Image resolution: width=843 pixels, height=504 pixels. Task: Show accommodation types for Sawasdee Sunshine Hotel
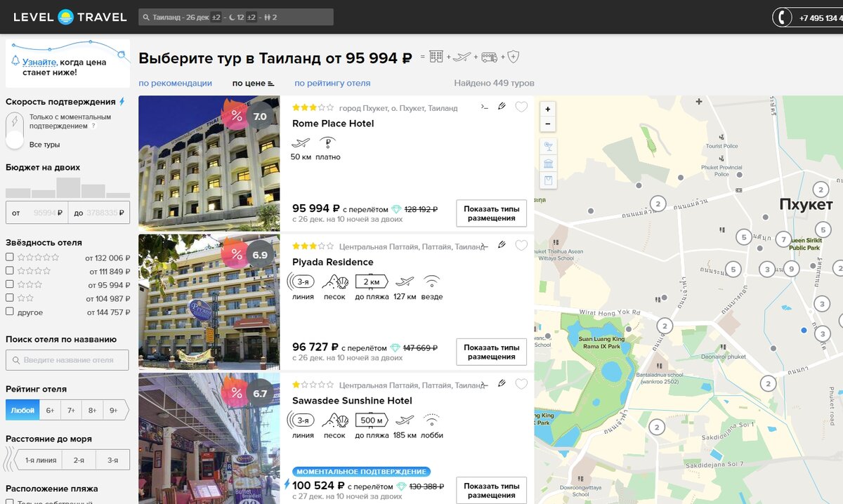coord(491,490)
